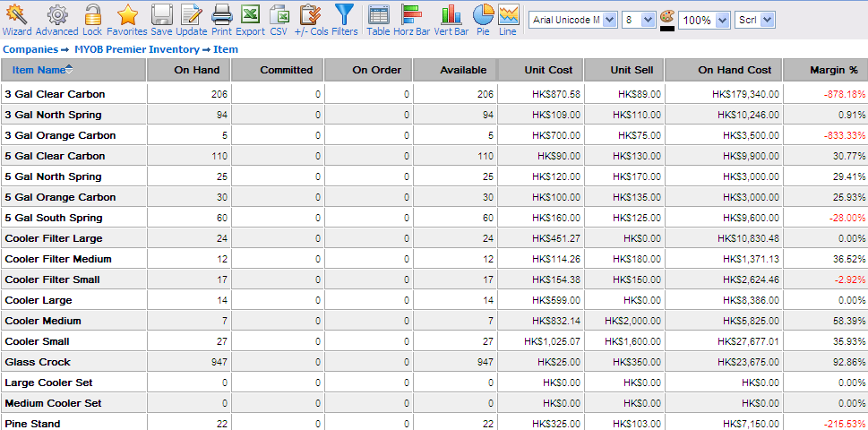Click the On Hand column header

[x=189, y=70]
